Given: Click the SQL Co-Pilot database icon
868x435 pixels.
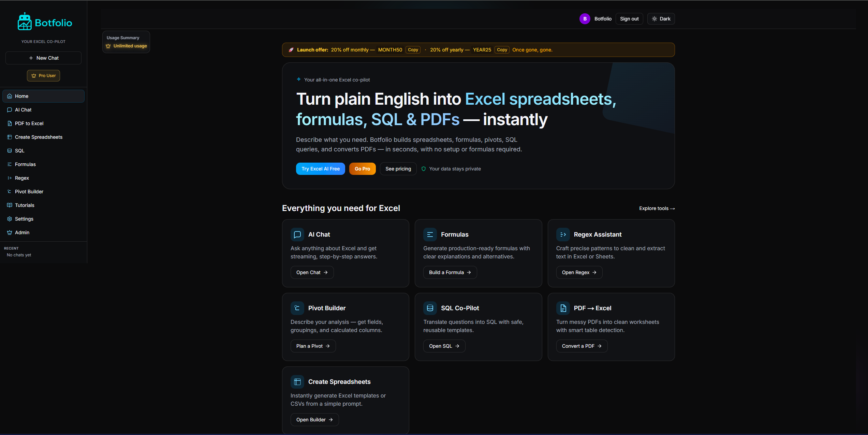Looking at the screenshot, I should click(430, 308).
